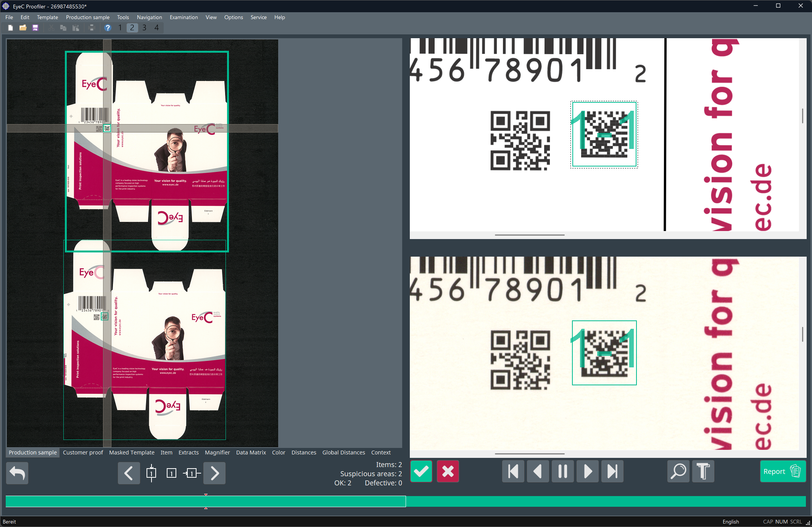Open a file with the folder icon
812x527 pixels.
click(x=23, y=28)
